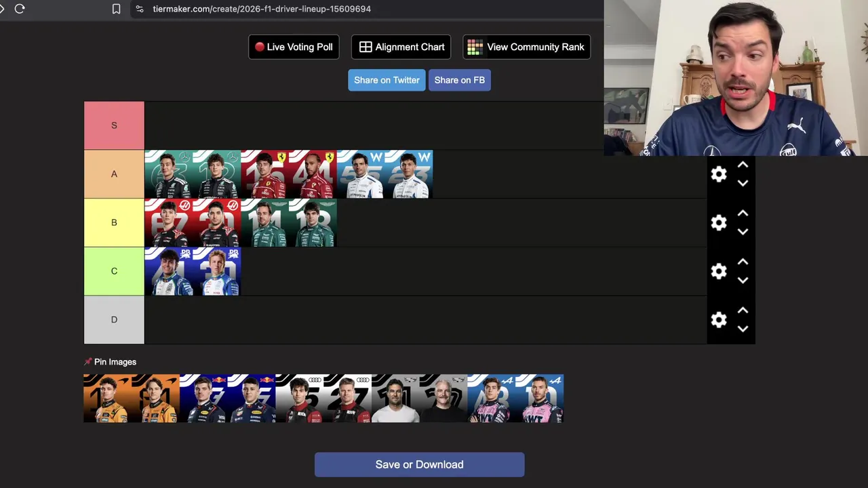This screenshot has height=488, width=868.
Task: Select Ferrari driver number 44 card
Action: tap(313, 174)
